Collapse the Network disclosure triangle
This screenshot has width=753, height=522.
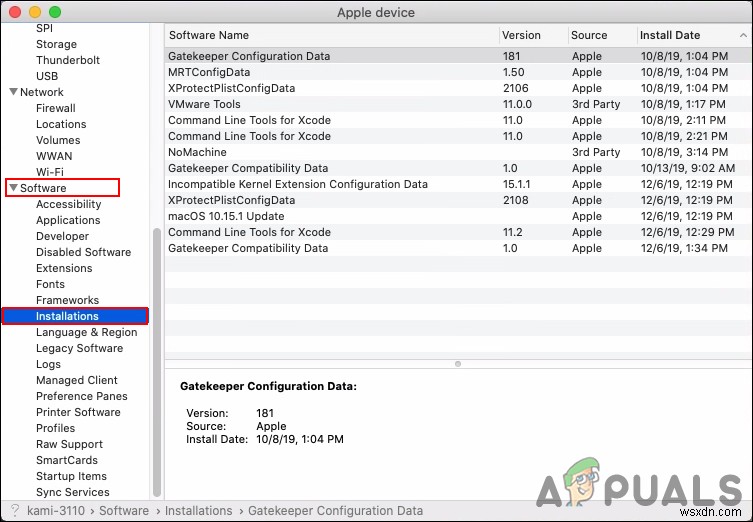[x=13, y=91]
